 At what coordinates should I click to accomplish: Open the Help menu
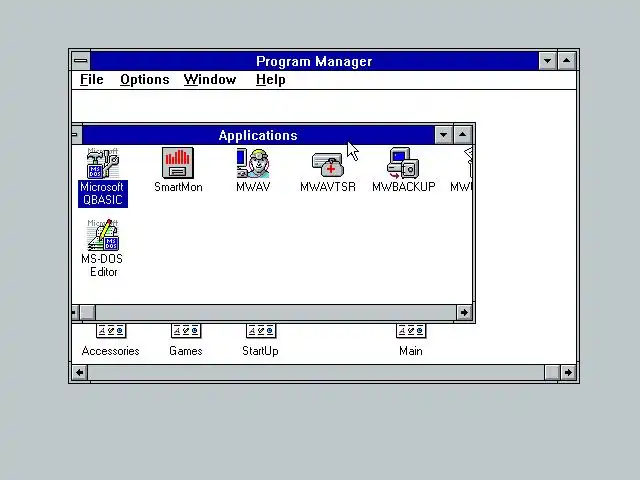(271, 80)
